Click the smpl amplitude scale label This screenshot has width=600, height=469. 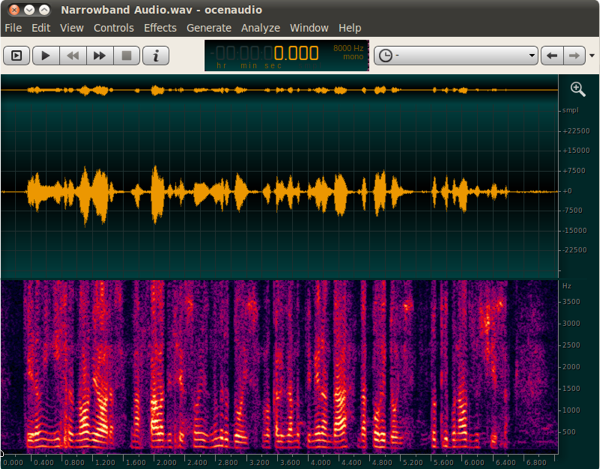point(570,110)
